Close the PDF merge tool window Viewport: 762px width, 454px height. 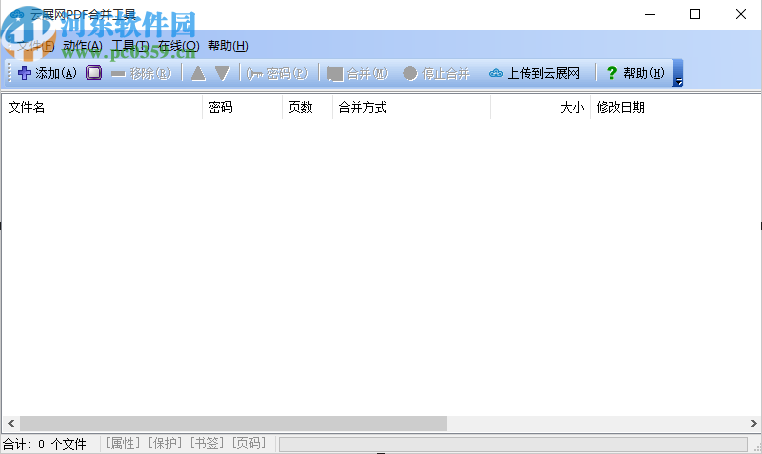coord(740,14)
